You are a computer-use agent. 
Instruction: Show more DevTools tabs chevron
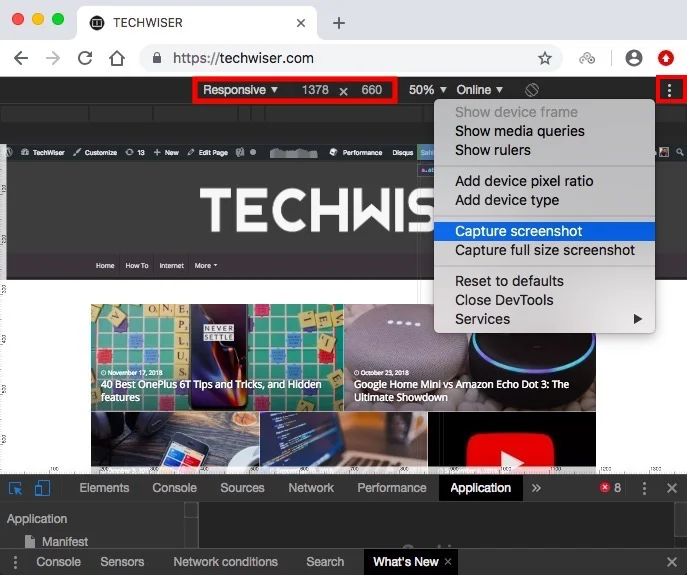pos(536,488)
